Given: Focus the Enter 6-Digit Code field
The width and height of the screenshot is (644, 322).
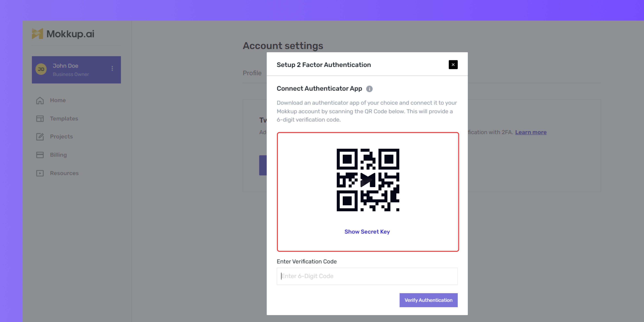Looking at the screenshot, I should click(367, 276).
